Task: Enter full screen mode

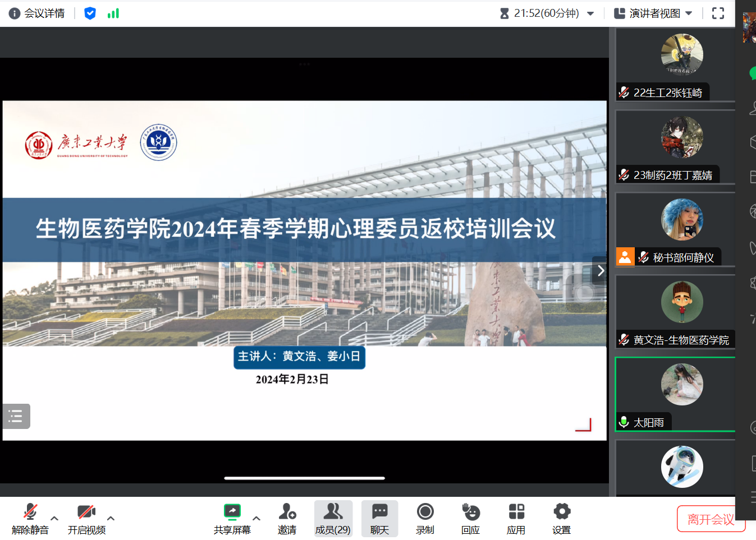Action: pos(718,13)
